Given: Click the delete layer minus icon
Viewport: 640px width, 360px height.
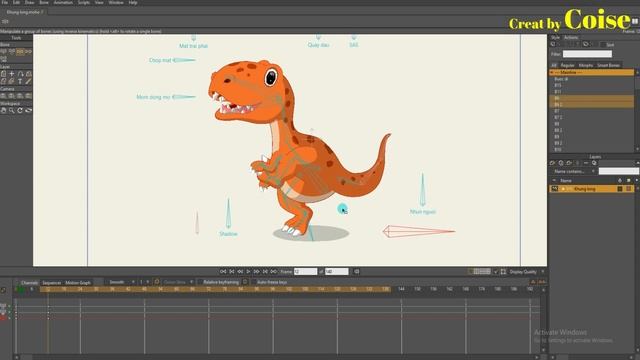Looking at the screenshot, I should [x=586, y=163].
